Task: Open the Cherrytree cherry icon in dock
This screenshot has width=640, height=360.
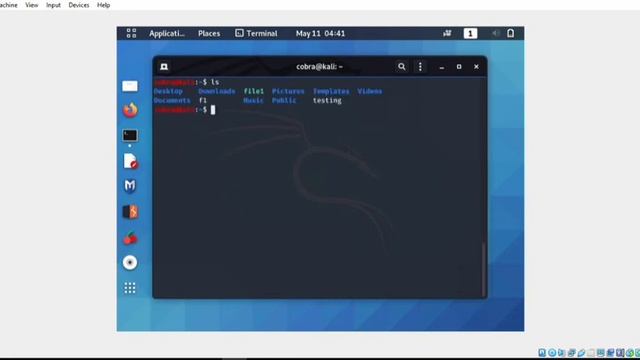Action: [x=130, y=238]
